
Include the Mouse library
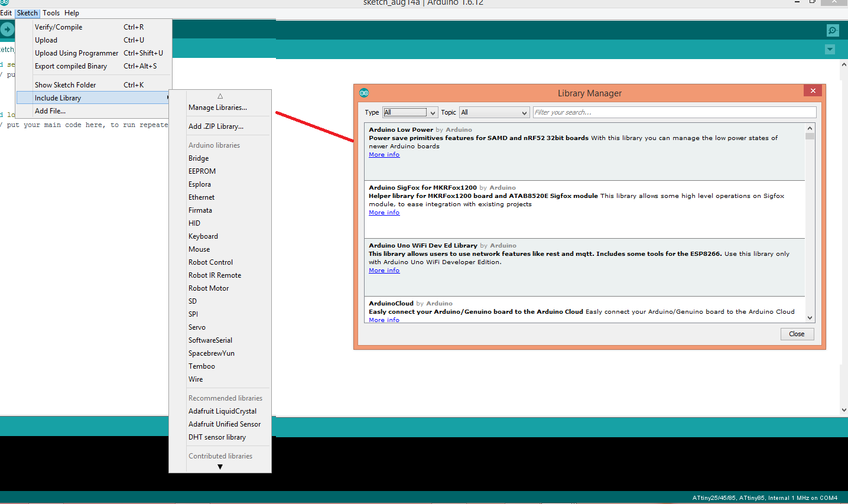pos(220,249)
